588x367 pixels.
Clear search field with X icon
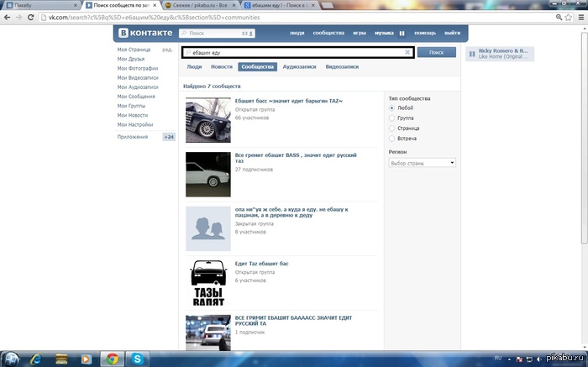407,52
